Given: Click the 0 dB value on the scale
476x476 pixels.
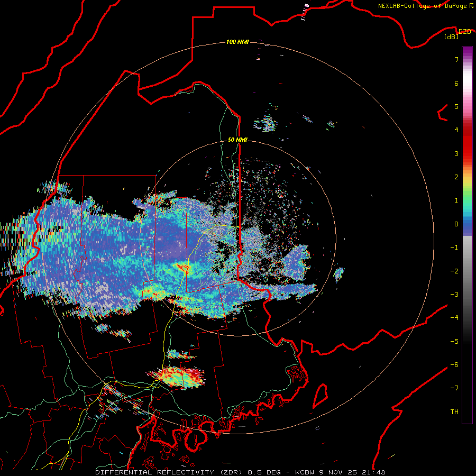Looking at the screenshot, I should point(456,224).
